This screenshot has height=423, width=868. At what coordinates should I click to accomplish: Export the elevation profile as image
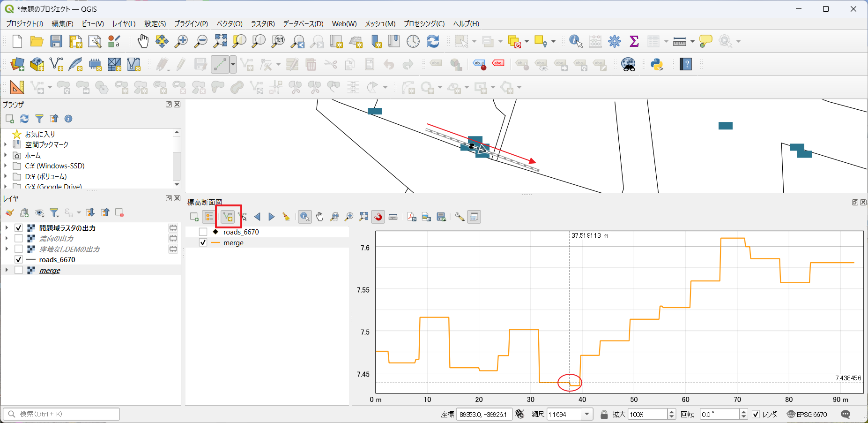(x=426, y=217)
